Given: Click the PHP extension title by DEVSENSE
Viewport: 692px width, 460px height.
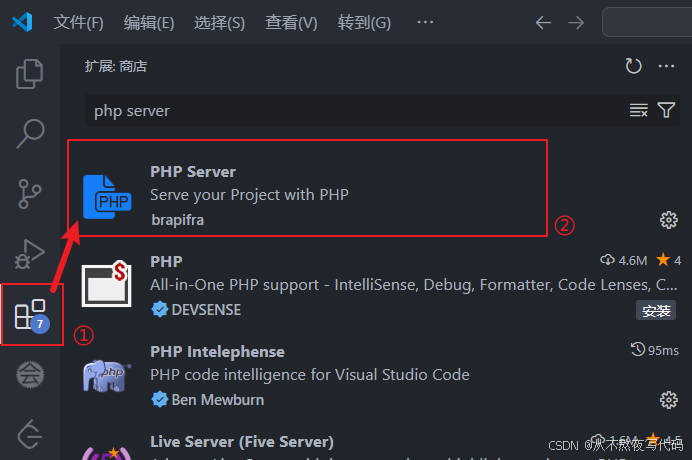Looking at the screenshot, I should pos(166,261).
